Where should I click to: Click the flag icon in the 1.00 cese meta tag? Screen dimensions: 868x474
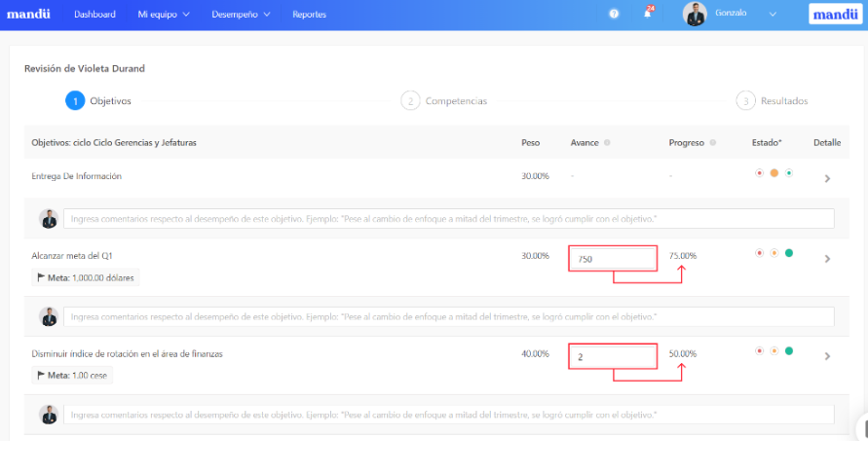coord(41,375)
